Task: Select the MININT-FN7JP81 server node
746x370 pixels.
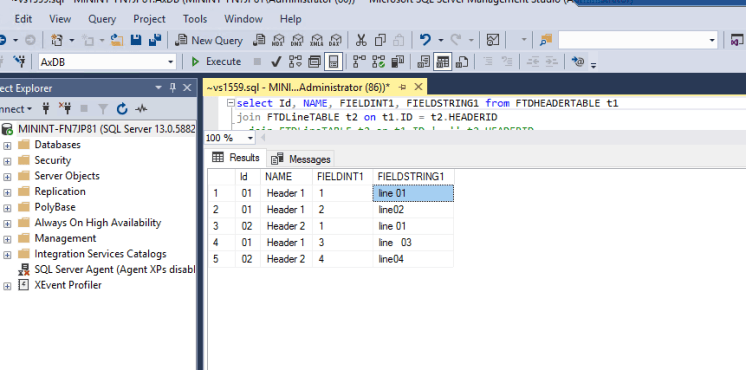Action: [x=107, y=129]
